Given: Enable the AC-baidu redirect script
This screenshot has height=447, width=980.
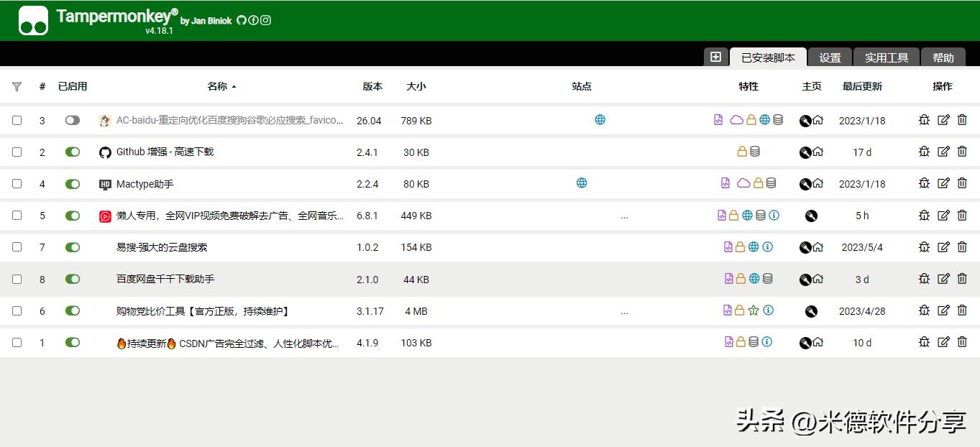Looking at the screenshot, I should coord(72,120).
